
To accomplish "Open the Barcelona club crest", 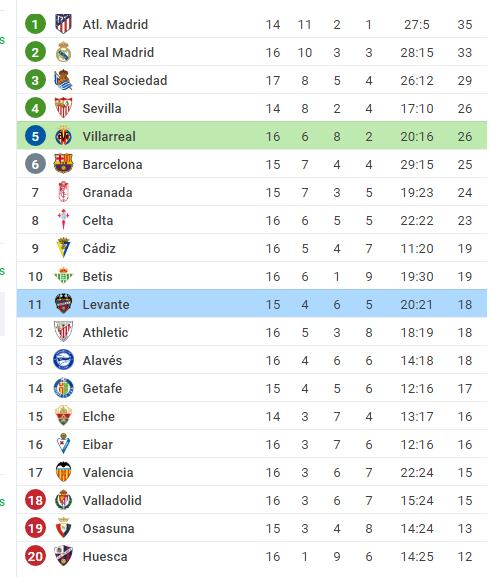I will [x=63, y=164].
